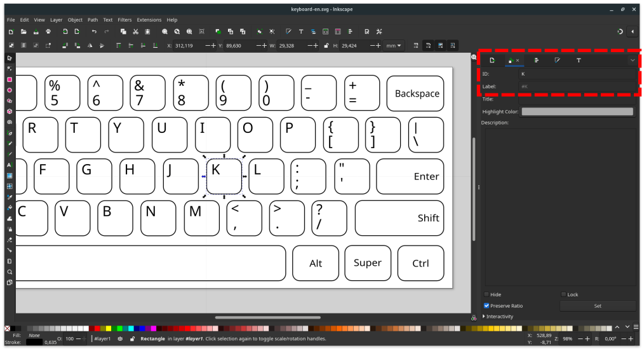Click the XML editor icon in toolbar
644x351 pixels.
pos(325,32)
